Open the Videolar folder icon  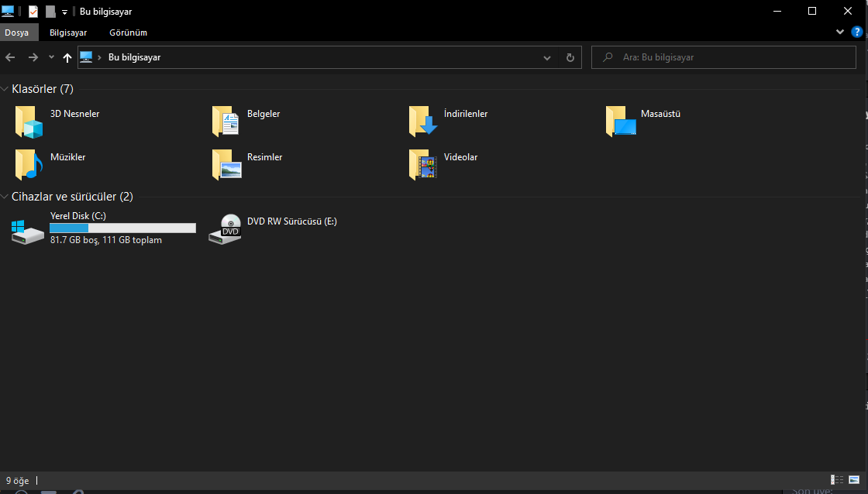pos(423,165)
